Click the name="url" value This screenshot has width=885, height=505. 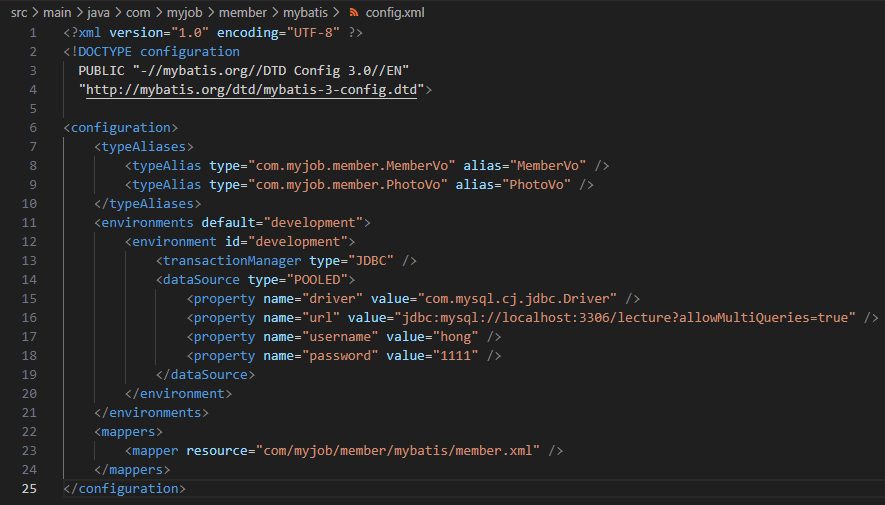click(x=321, y=318)
